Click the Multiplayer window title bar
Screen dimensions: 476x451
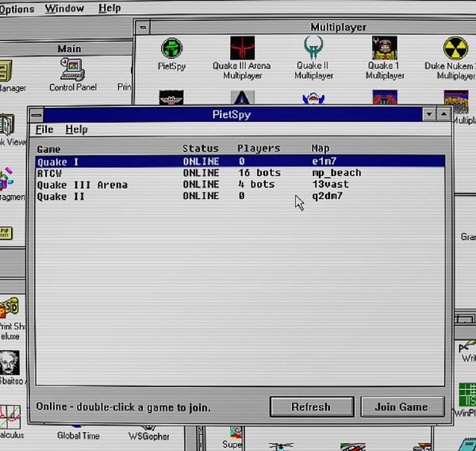point(313,27)
